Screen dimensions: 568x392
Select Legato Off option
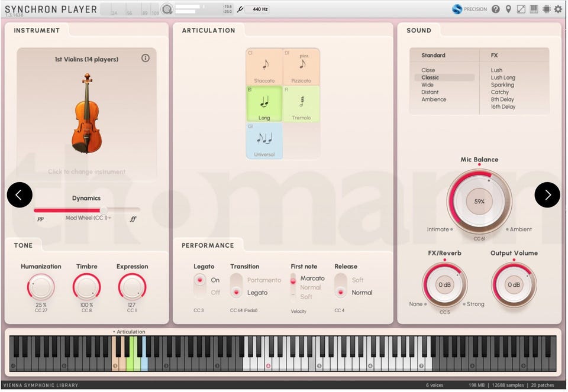click(x=215, y=293)
